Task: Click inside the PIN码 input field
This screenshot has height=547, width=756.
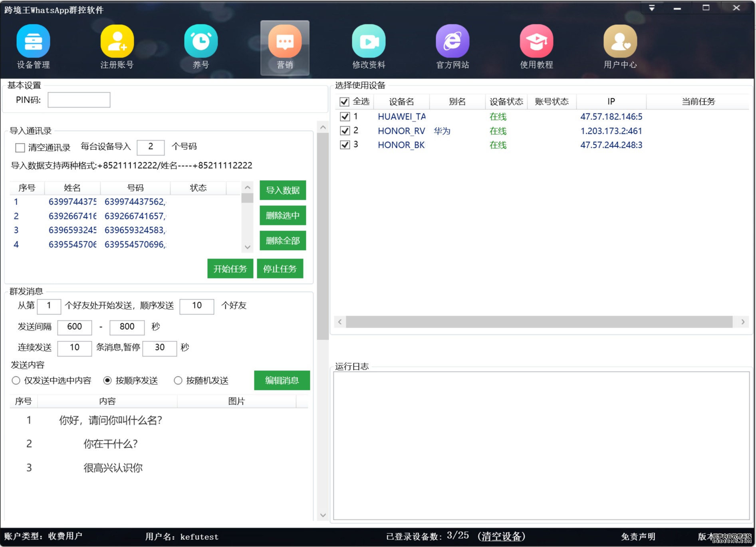Action: click(x=79, y=99)
